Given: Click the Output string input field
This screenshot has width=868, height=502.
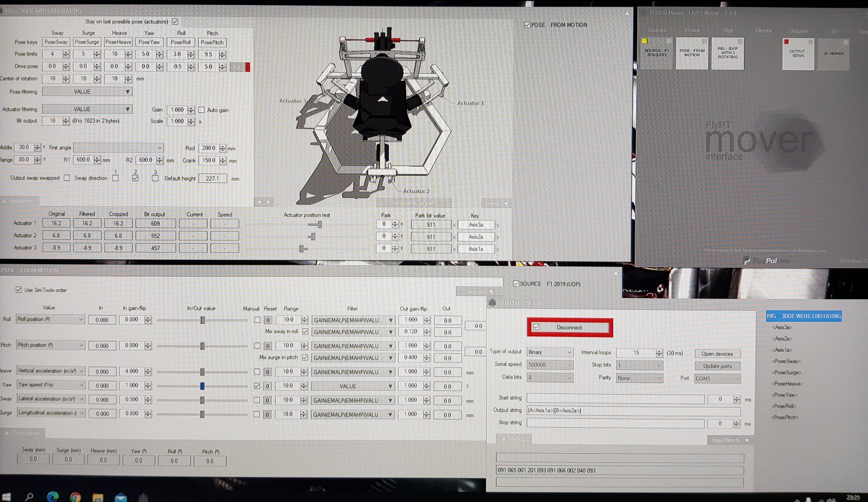Looking at the screenshot, I should click(x=633, y=411).
